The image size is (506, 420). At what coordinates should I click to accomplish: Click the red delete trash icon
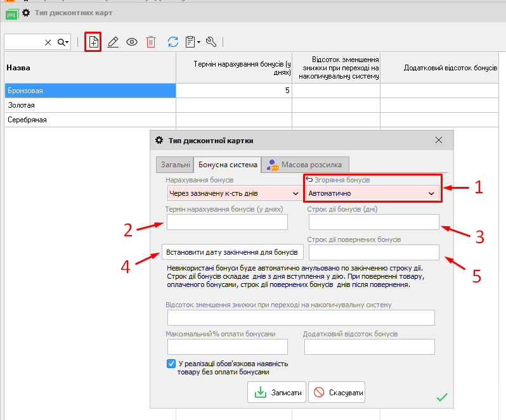pyautogui.click(x=151, y=42)
